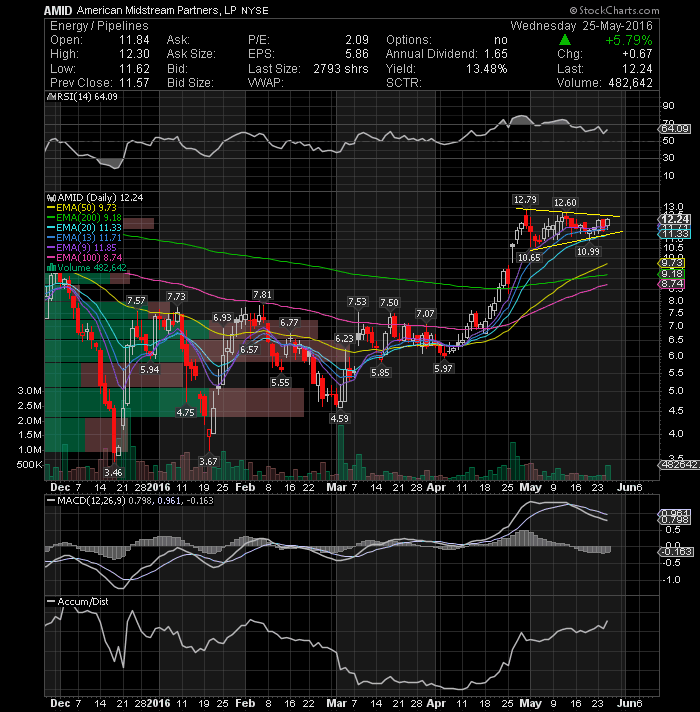This screenshot has height=712, width=700.
Task: Click the American Midstream Partners, LP title
Action: pyautogui.click(x=157, y=10)
